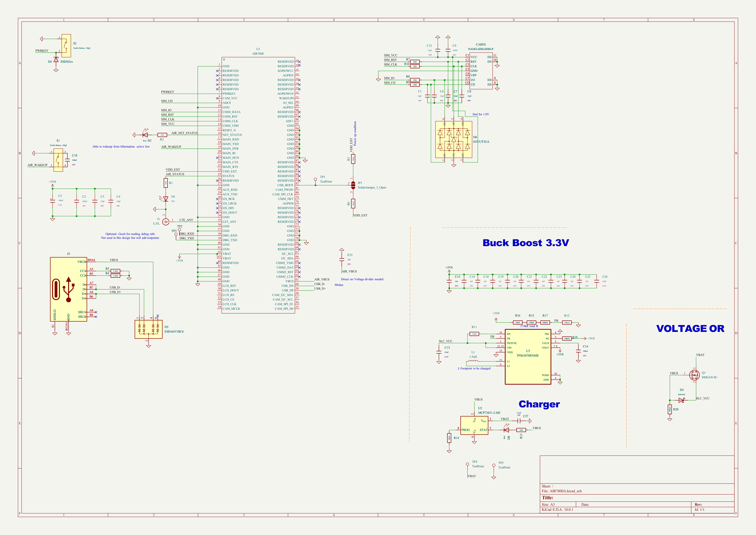756x535 pixels.
Task: Select resistor R20 under VBUS
Action: pos(670,409)
